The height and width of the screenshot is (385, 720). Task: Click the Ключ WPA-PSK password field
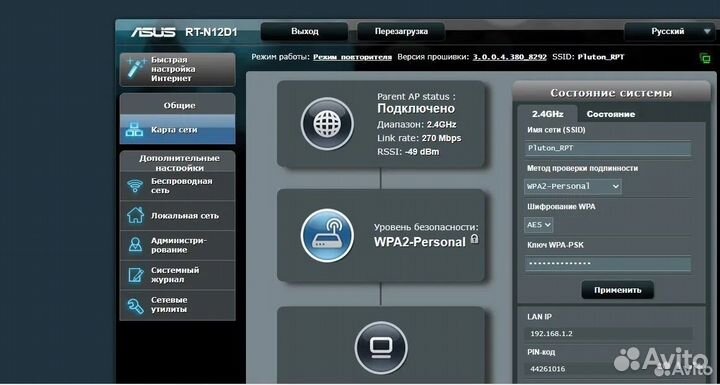tap(608, 264)
